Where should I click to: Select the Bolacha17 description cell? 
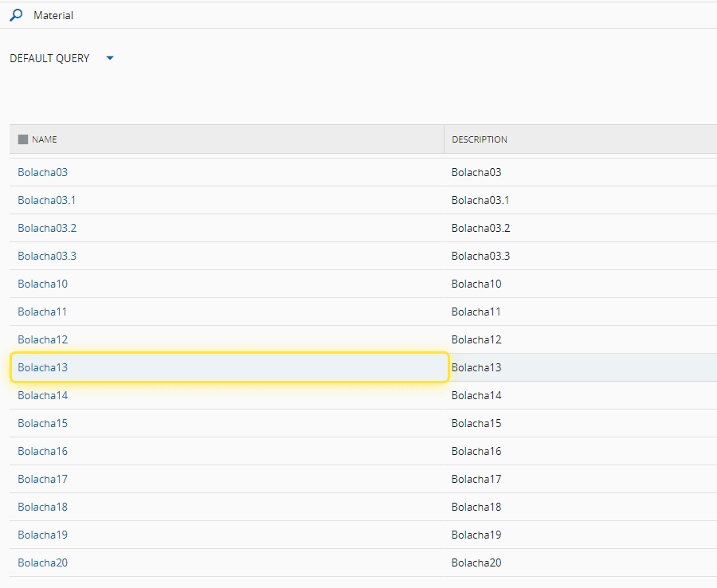580,479
